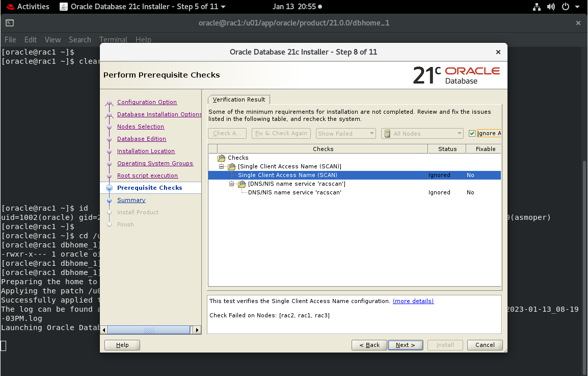Click the terminal window icon in title bar
The height and width of the screenshot is (376, 588).
(x=10, y=23)
